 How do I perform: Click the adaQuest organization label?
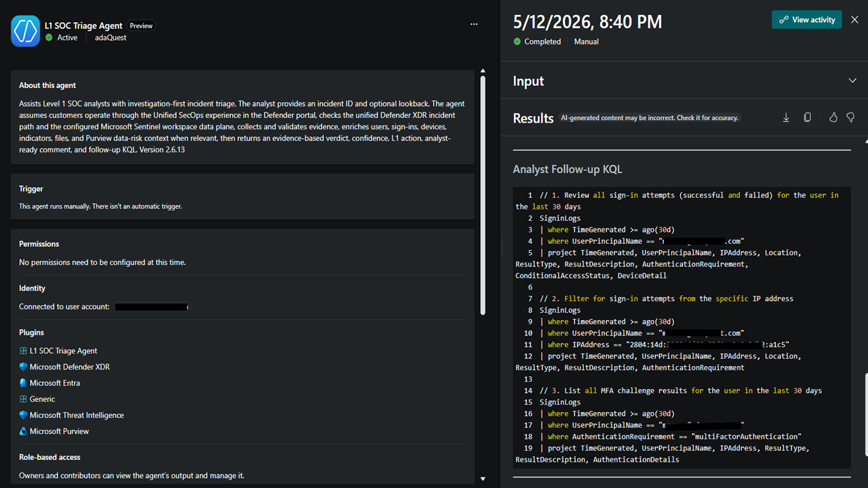[x=111, y=38]
